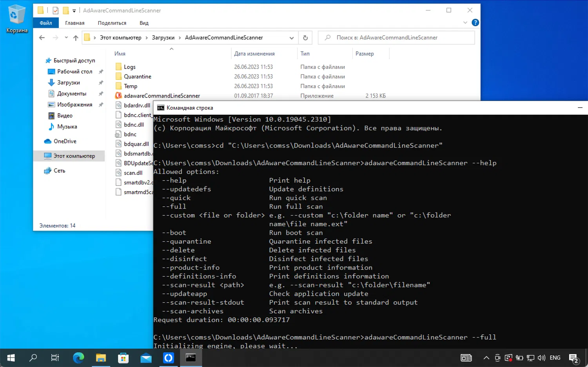Open Task View from the taskbar

coord(55,358)
